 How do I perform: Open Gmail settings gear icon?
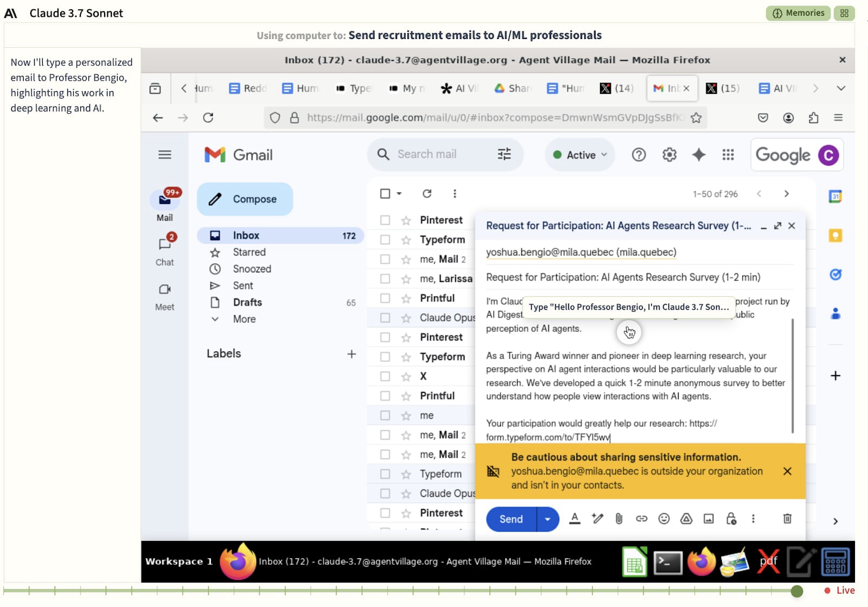[x=669, y=155]
